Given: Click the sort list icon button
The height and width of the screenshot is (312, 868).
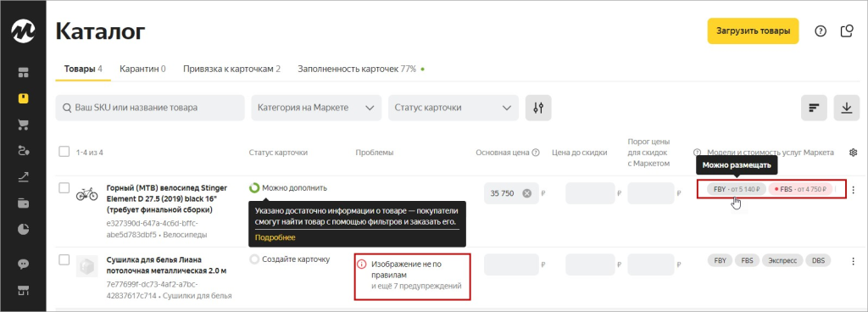Looking at the screenshot, I should point(814,108).
